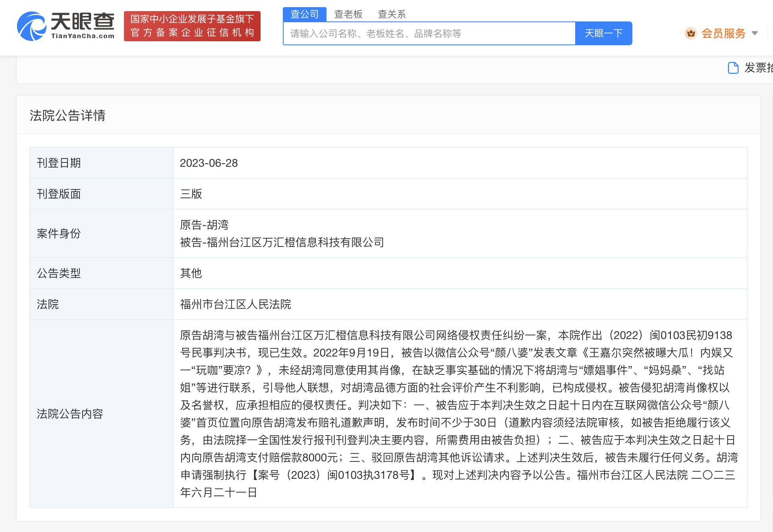Select the 查关系 tab
The height and width of the screenshot is (532, 773).
pos(392,13)
